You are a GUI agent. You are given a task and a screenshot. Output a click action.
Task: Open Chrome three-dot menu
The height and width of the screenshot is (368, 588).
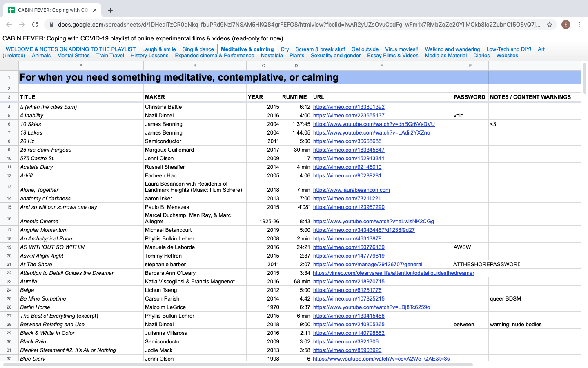[579, 25]
